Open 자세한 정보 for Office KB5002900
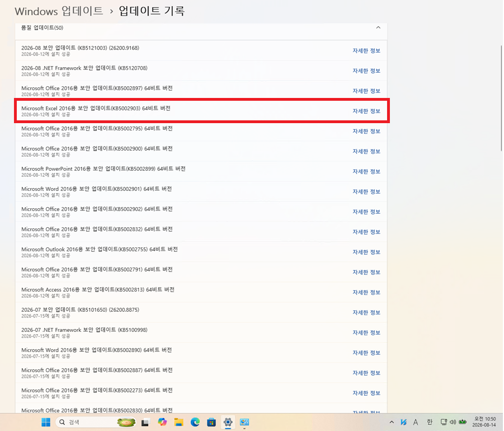 click(x=366, y=152)
